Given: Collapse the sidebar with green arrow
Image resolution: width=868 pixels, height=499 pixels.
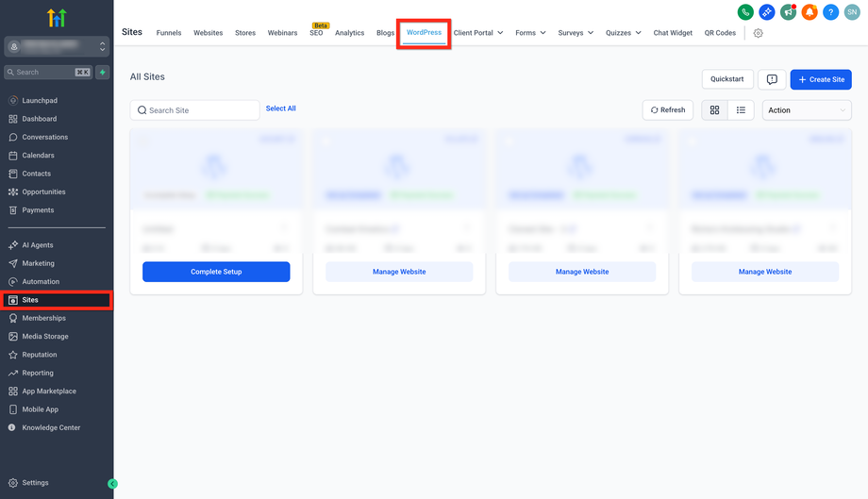Looking at the screenshot, I should (112, 484).
